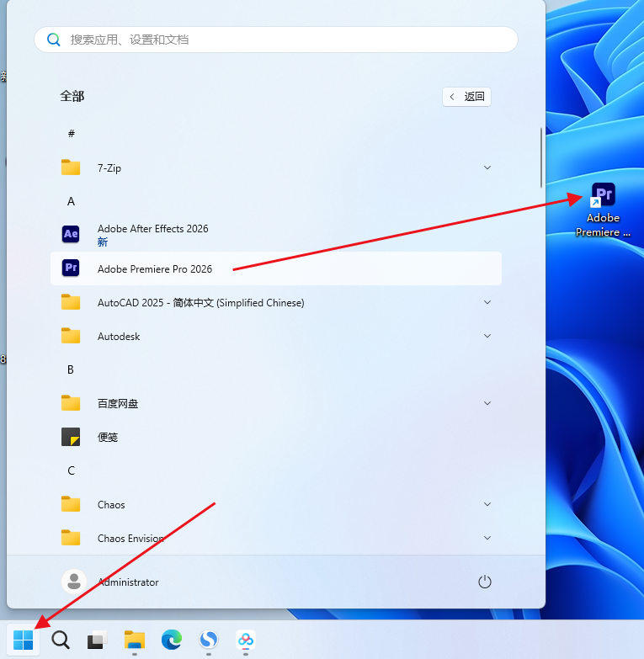Open the 便笺 sticky notes icon
Screen dimensions: 644x659
tap(71, 437)
